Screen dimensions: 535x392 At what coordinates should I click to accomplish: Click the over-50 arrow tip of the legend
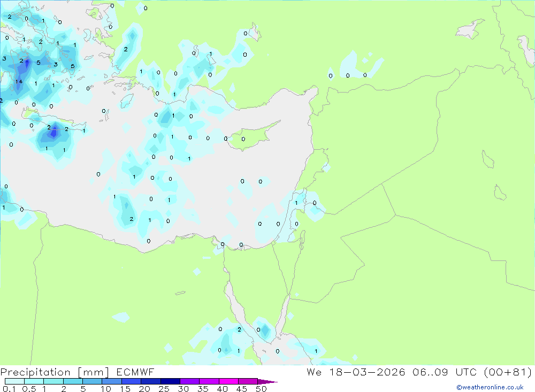pos(267,381)
